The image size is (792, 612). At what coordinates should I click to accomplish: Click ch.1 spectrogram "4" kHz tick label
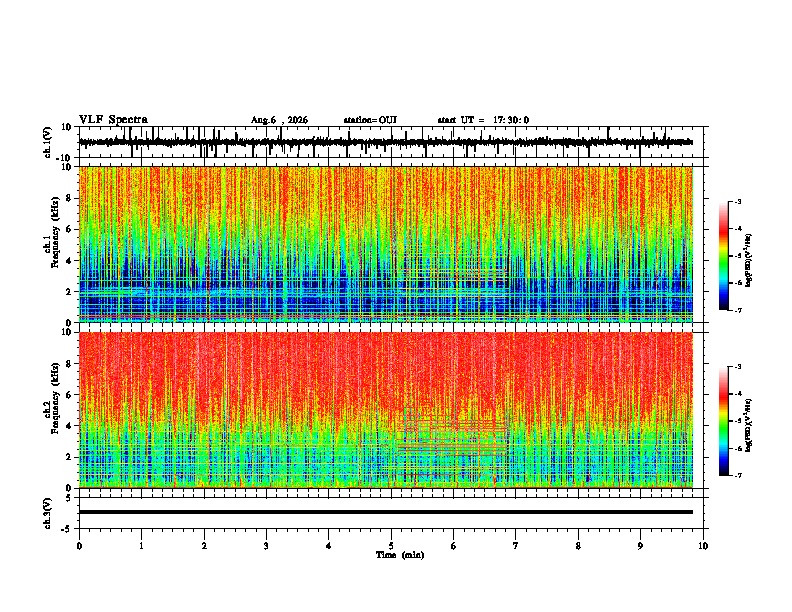(69, 261)
